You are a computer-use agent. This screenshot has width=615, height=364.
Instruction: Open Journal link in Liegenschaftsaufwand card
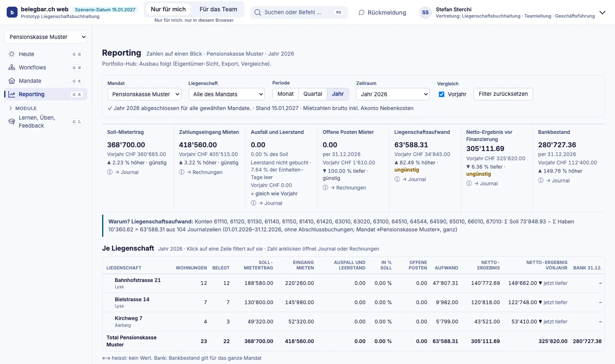coord(414,179)
